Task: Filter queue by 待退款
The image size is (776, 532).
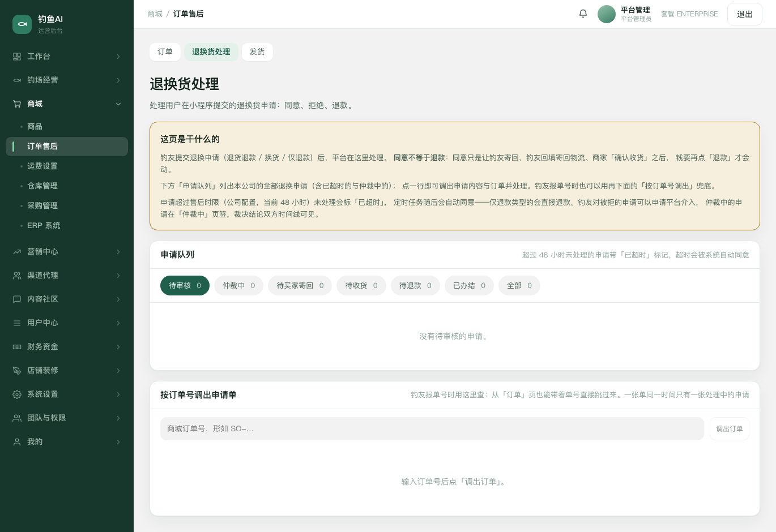Action: [x=415, y=286]
